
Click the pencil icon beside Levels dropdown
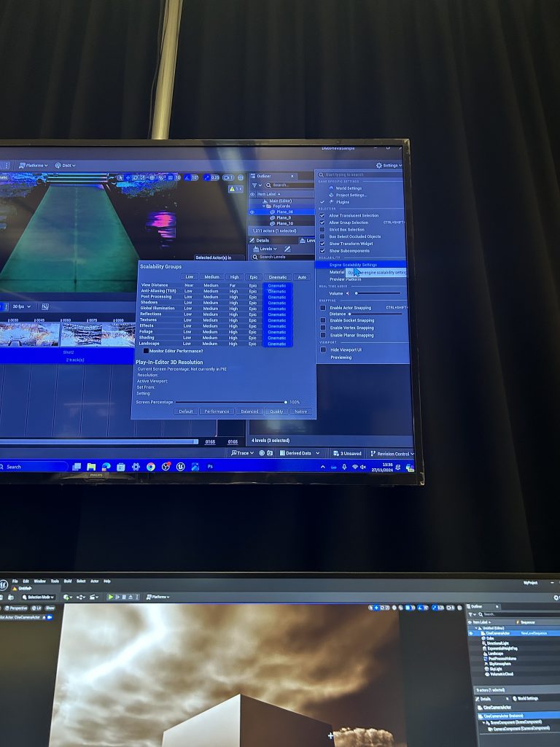click(287, 249)
